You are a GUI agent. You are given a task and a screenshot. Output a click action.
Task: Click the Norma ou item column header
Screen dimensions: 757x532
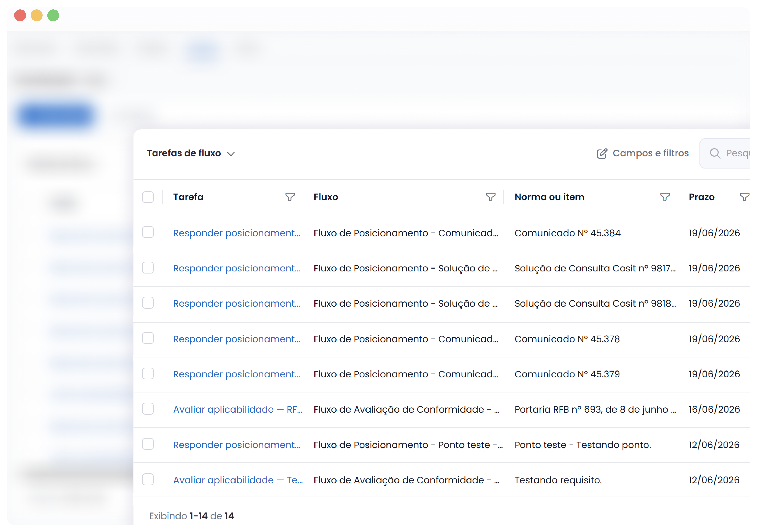tap(549, 197)
